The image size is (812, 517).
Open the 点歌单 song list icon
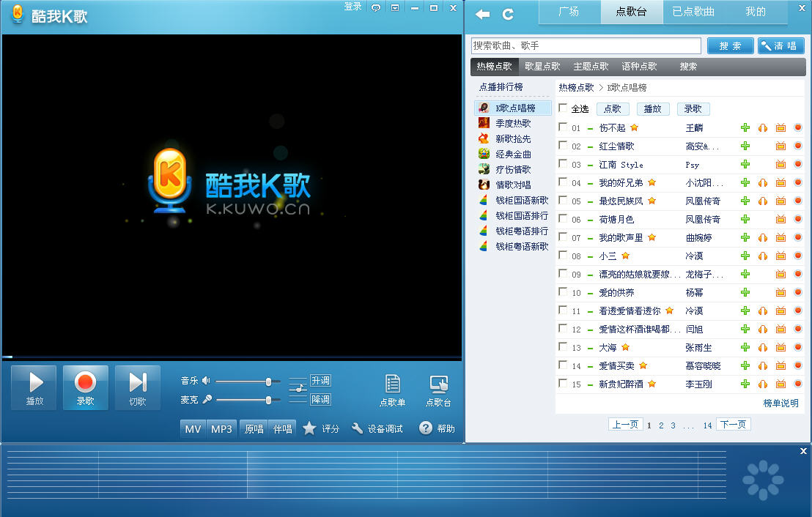392,389
